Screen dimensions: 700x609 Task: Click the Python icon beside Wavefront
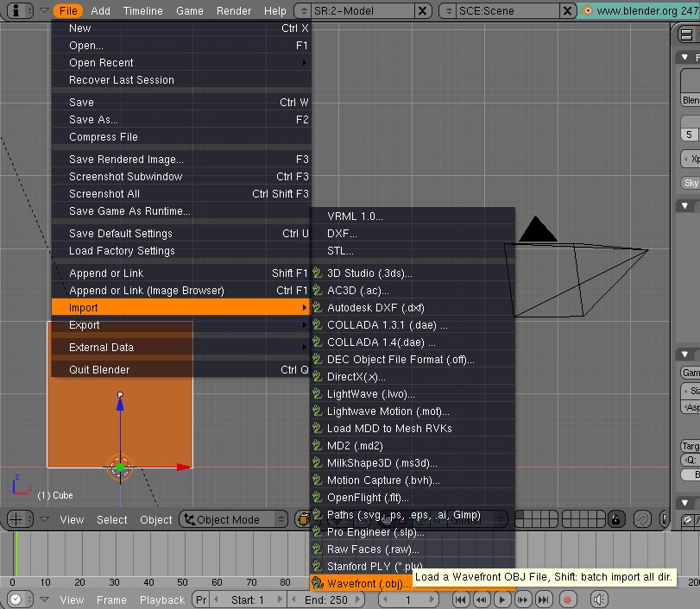coord(318,584)
